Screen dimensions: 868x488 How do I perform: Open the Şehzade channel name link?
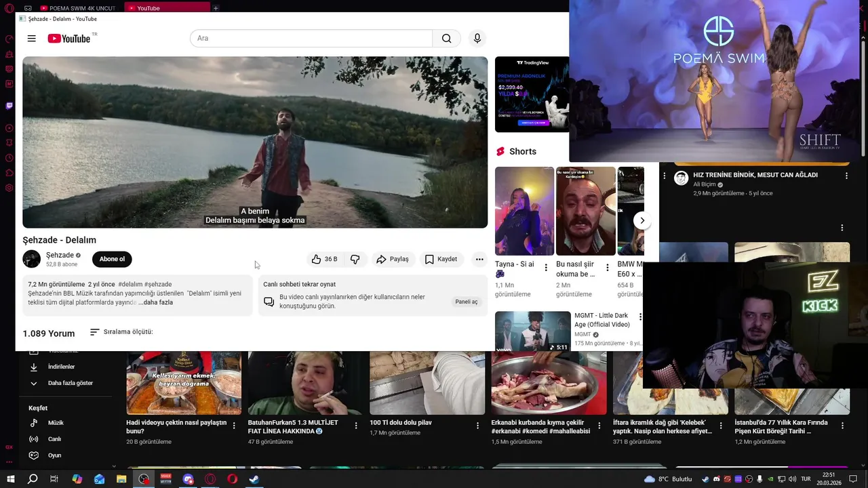[x=60, y=255]
